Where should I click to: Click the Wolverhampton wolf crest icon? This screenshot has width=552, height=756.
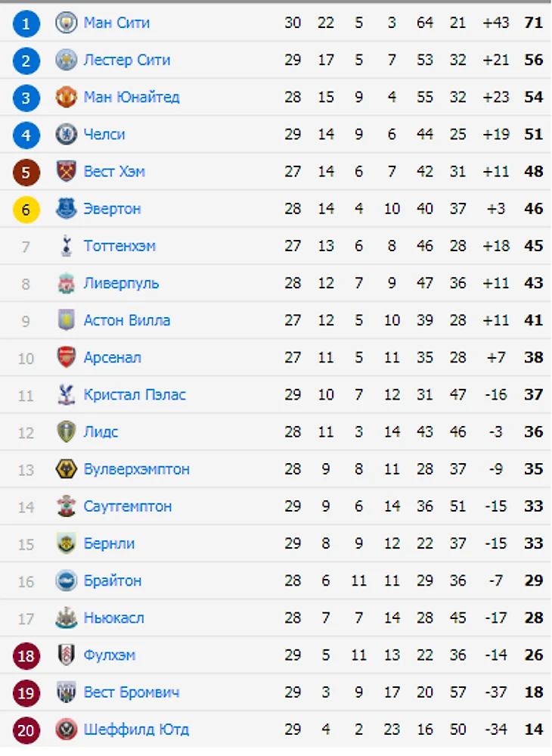(x=67, y=468)
